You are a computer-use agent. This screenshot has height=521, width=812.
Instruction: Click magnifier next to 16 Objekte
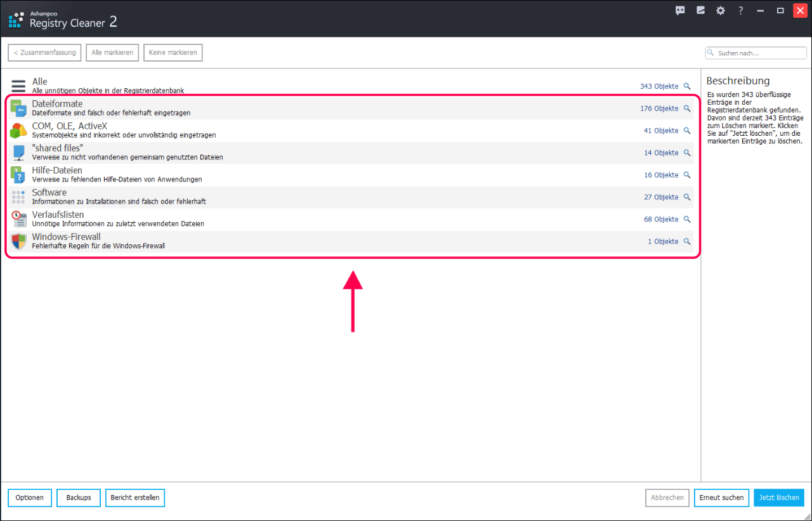(686, 175)
